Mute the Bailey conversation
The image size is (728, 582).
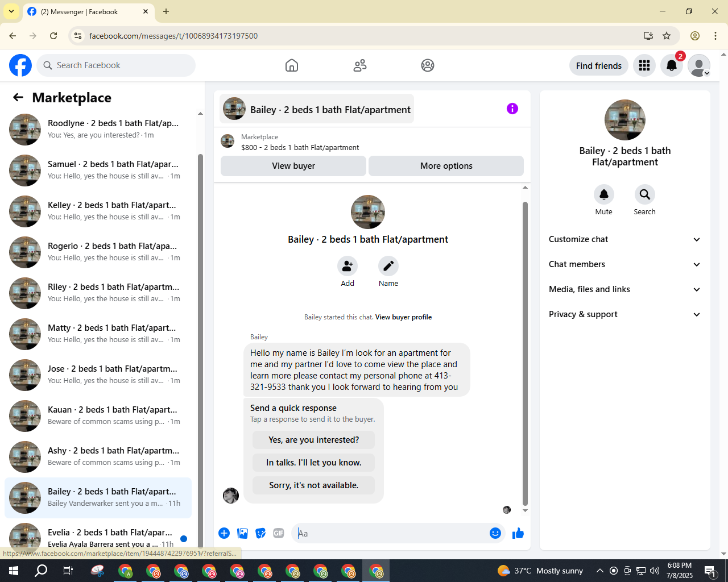(x=604, y=194)
